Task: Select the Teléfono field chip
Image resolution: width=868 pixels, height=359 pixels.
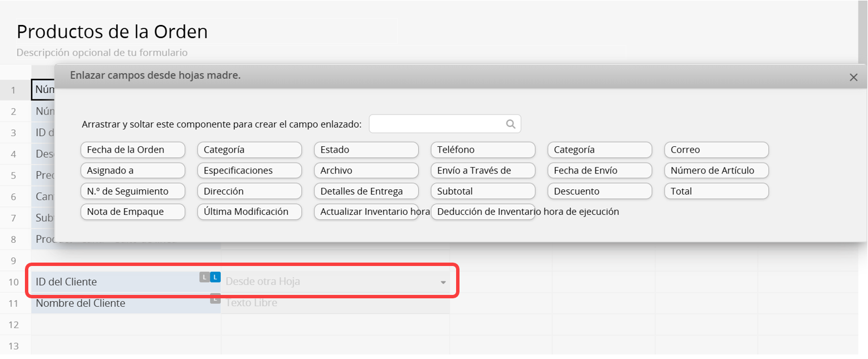Action: (x=483, y=150)
